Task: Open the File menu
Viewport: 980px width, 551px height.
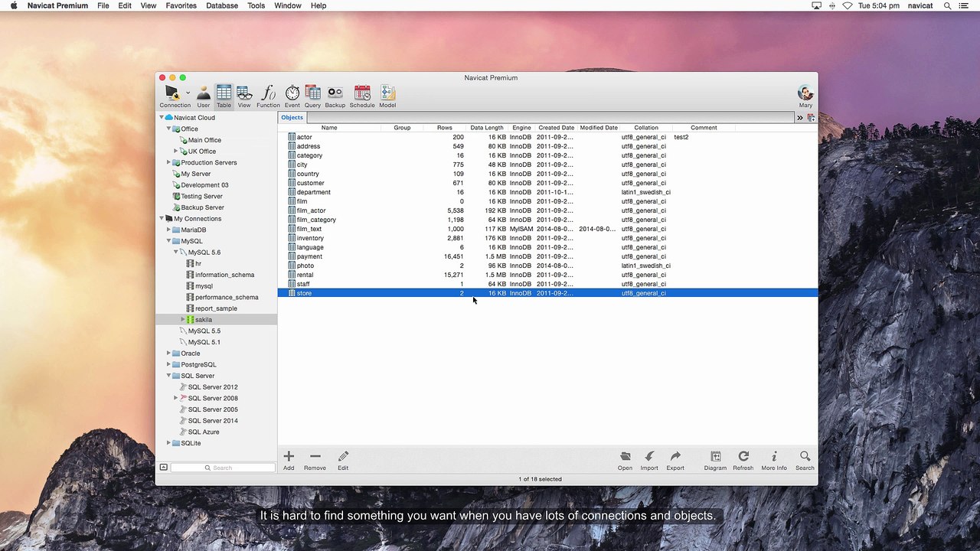Action: point(103,5)
